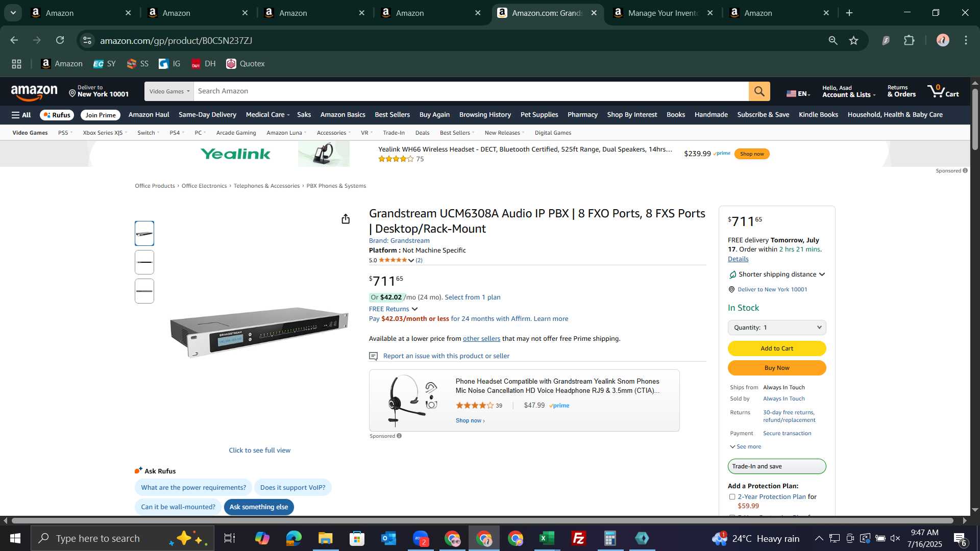980x551 pixels.
Task: Open File Explorer from the taskbar
Action: [x=325, y=538]
